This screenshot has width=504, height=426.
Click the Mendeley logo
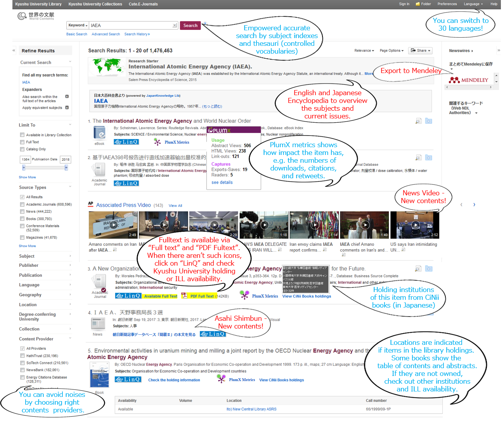[x=468, y=80]
